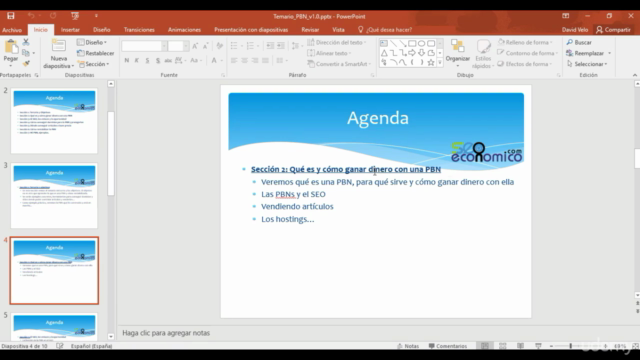The image size is (640, 360).
Task: Toggle justify text alignment
Action: [x=265, y=60]
